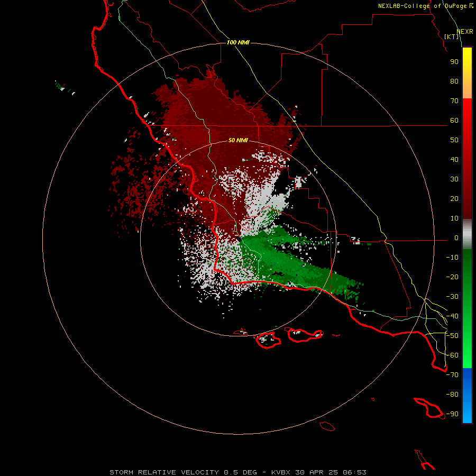Pick the dark maroon segment of the color bar
The height and width of the screenshot is (476, 476).
tap(467, 204)
